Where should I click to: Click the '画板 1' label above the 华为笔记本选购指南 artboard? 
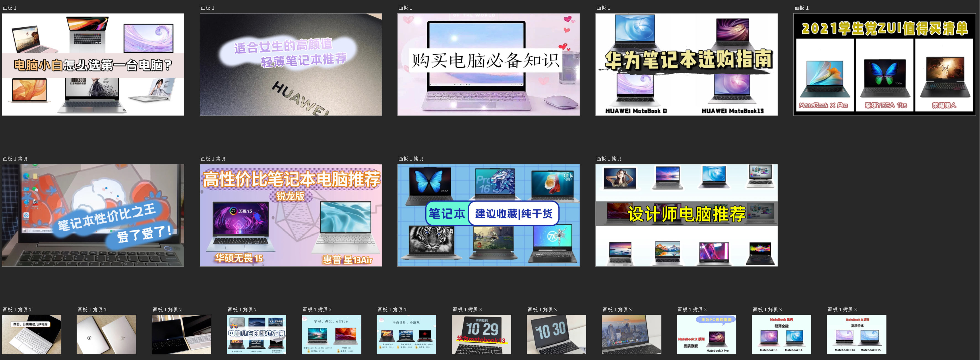(603, 8)
